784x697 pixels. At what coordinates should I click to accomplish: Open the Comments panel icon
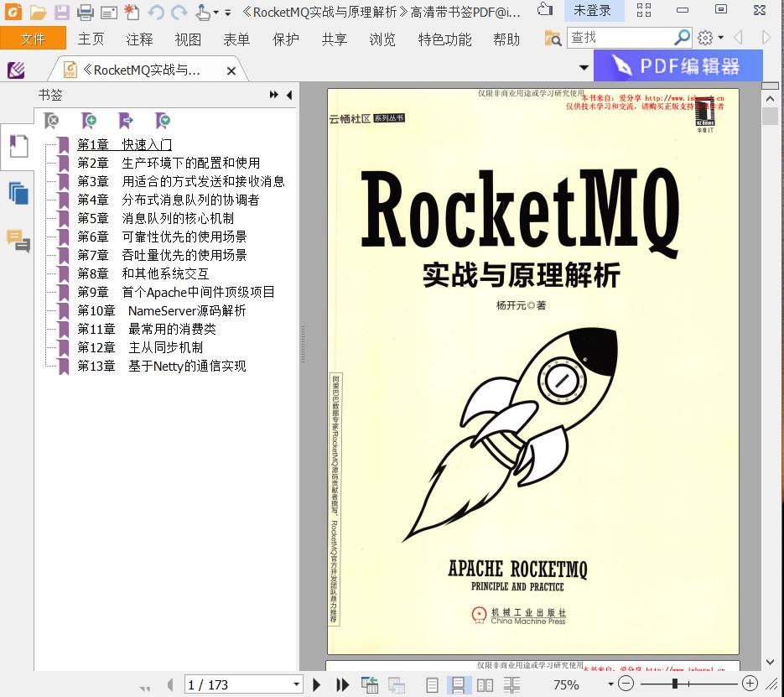18,241
